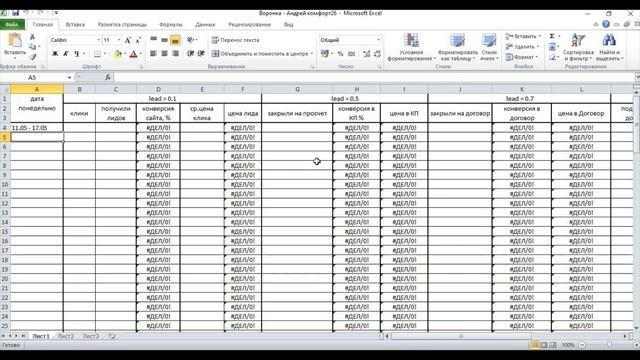
Task: Decrease font size with small A icon
Action: pos(138,40)
